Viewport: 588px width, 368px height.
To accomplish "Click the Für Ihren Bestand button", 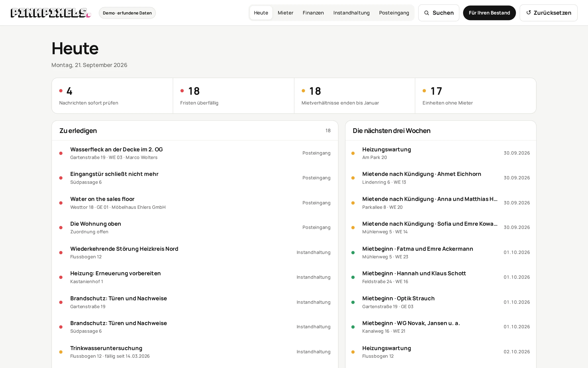I will pyautogui.click(x=489, y=13).
